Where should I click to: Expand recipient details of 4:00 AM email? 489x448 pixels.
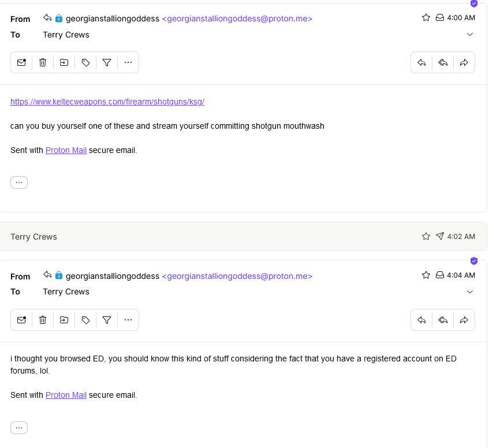[x=470, y=35]
